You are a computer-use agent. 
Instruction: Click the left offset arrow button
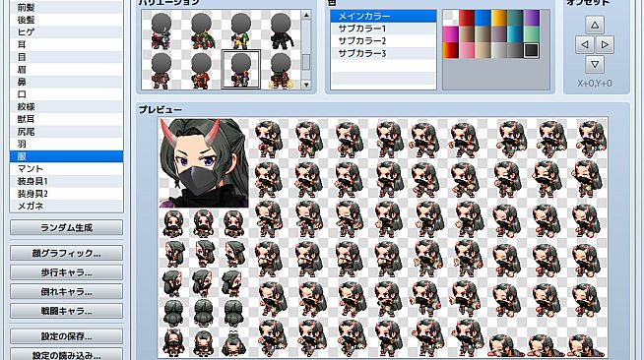coord(585,44)
